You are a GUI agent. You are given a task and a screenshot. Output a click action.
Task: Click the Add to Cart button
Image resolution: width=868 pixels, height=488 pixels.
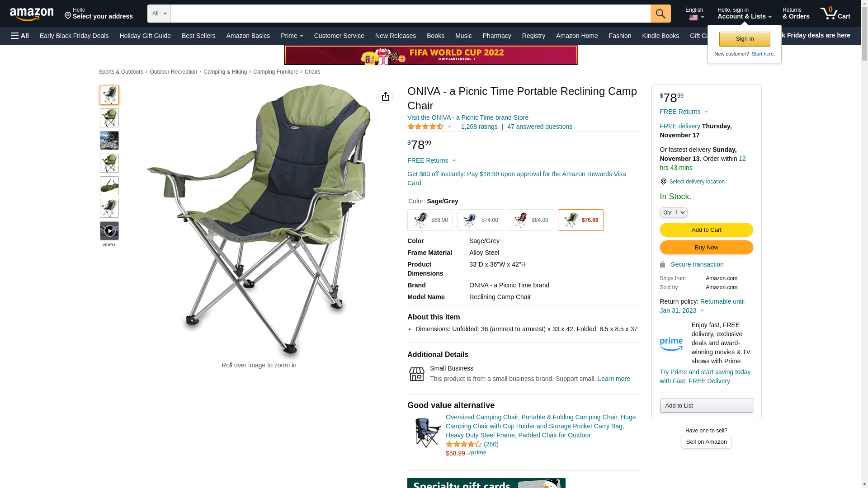[x=706, y=230]
